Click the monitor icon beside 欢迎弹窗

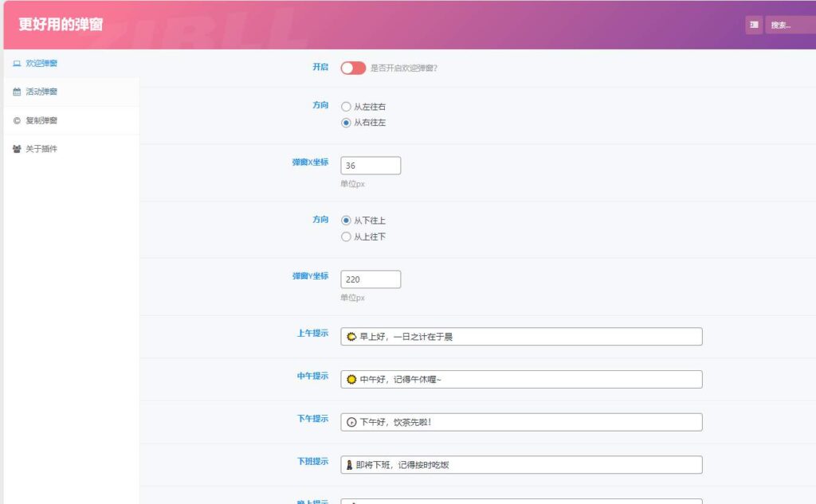17,63
